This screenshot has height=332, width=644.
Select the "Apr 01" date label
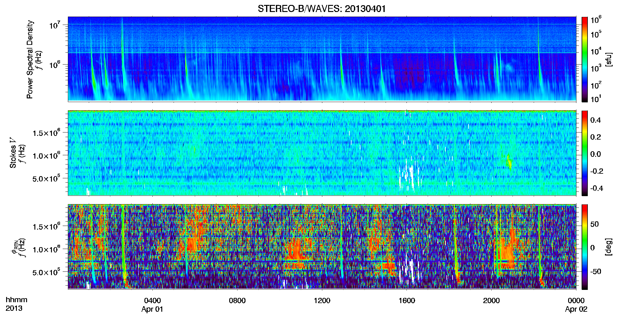point(152,309)
